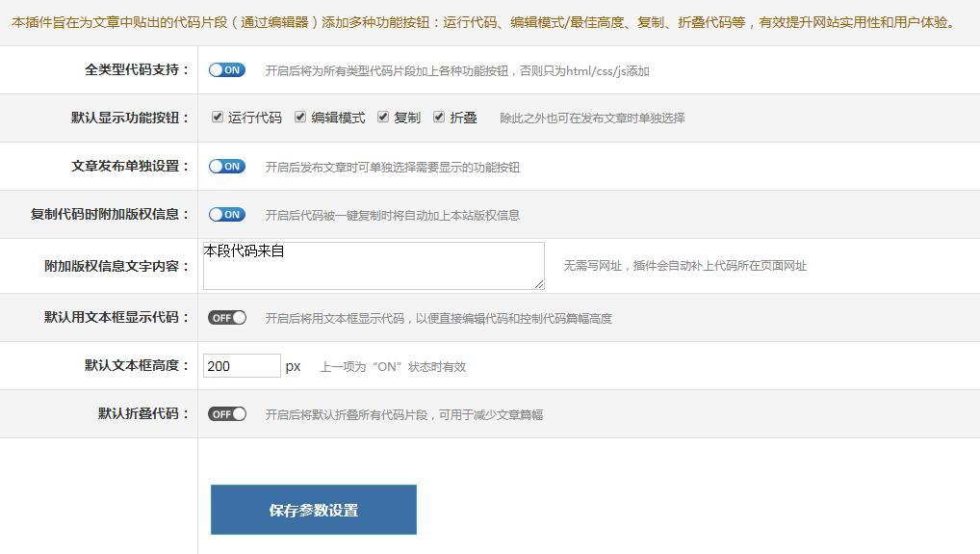This screenshot has width=980, height=554.
Task: Click the px unit text beside height field
Action: (293, 366)
